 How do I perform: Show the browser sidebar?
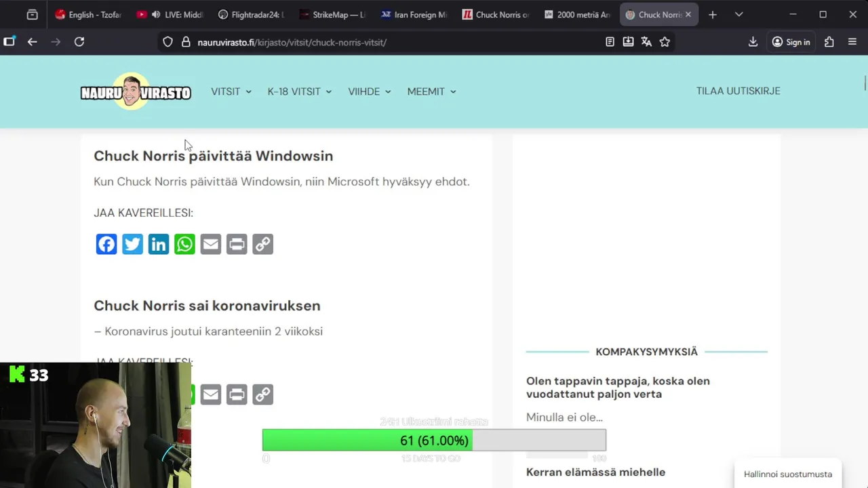pos(9,42)
